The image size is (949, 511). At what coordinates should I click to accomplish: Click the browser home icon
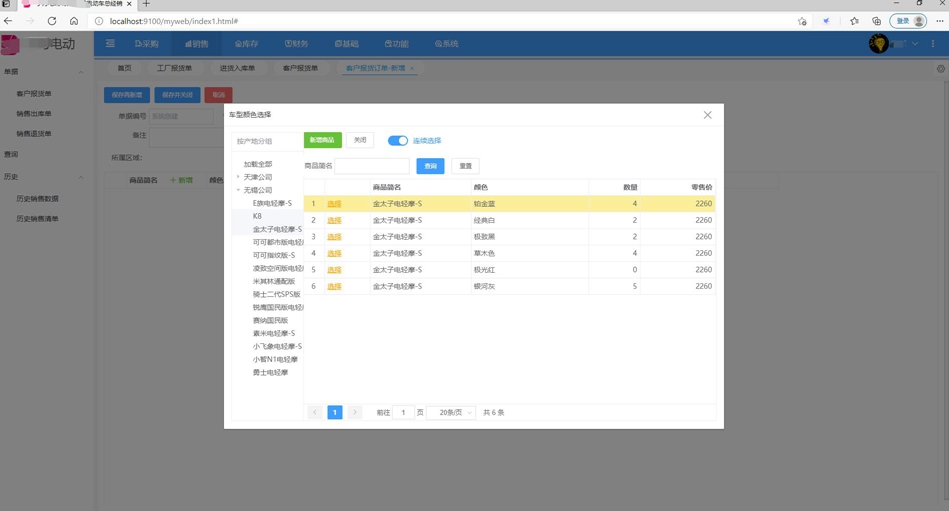tap(74, 21)
